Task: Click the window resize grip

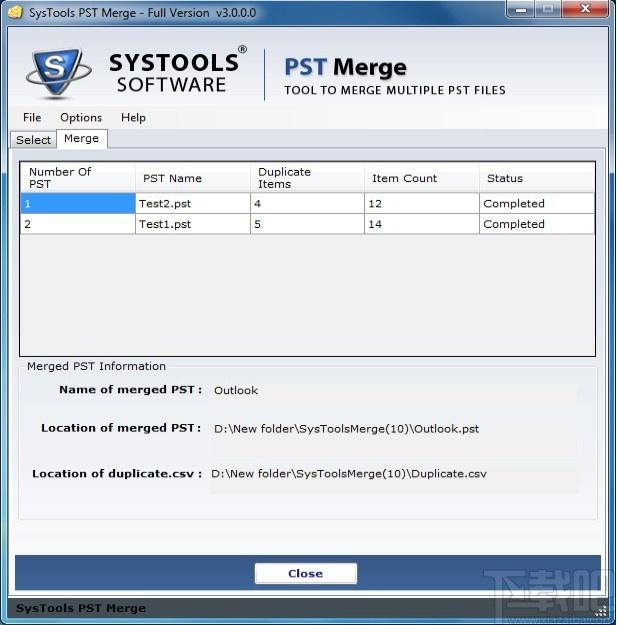Action: pos(601,610)
